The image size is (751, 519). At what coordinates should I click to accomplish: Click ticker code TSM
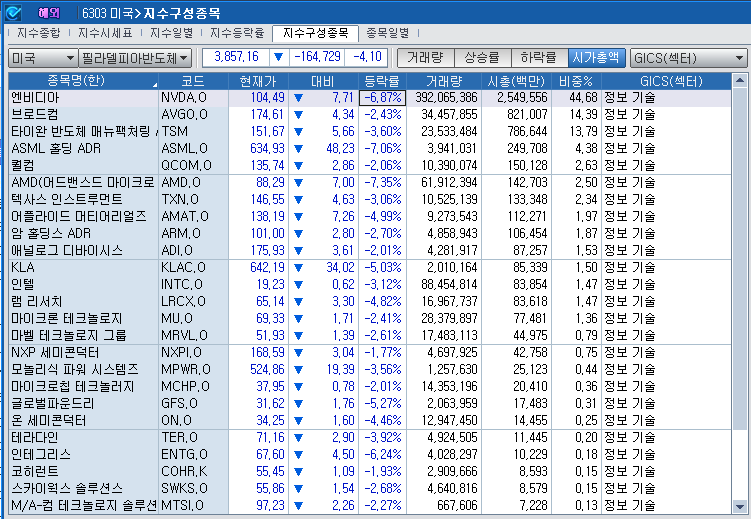click(x=174, y=132)
